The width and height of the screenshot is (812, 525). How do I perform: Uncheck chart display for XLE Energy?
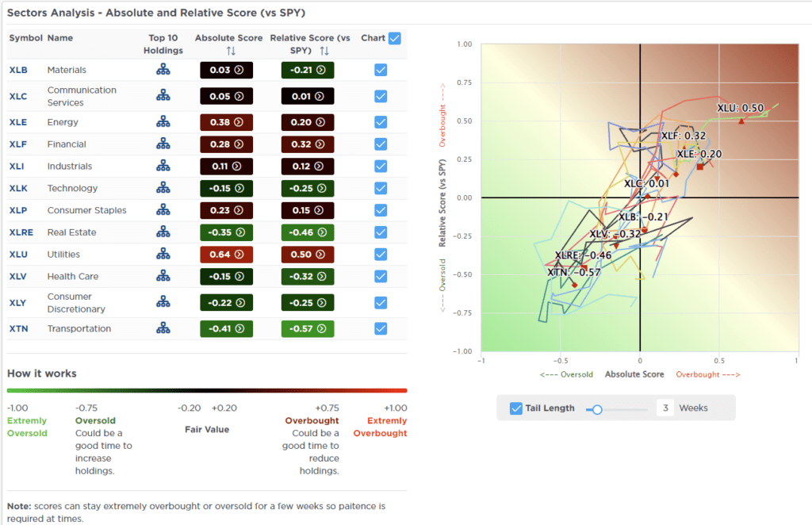pyautogui.click(x=381, y=122)
